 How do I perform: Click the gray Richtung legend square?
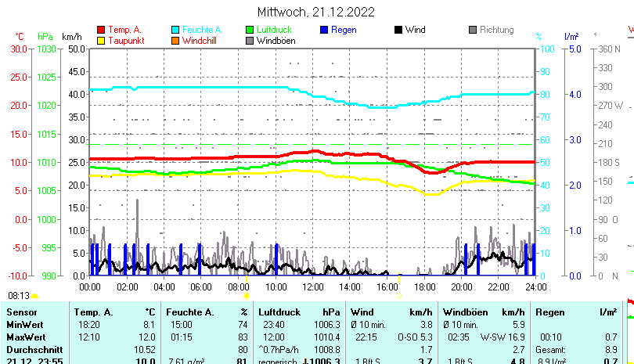tap(473, 30)
